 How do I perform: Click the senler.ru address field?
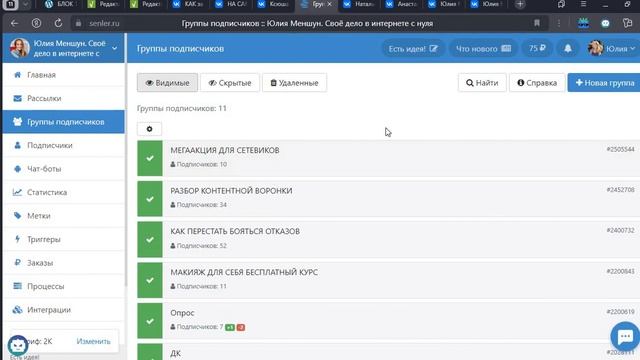(x=104, y=23)
